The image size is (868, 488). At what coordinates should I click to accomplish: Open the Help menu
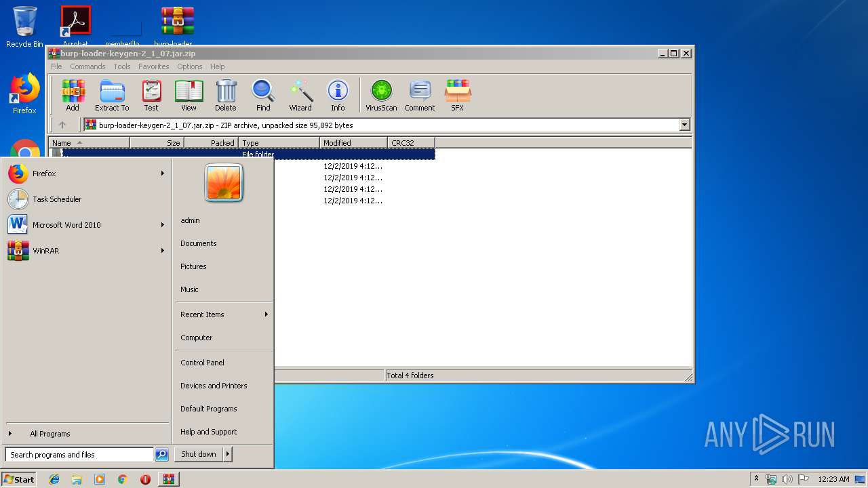pos(217,66)
